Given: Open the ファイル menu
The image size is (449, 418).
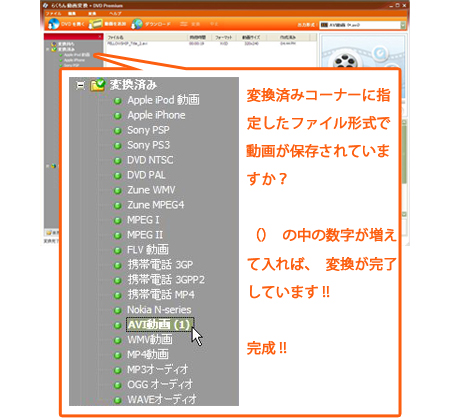Looking at the screenshot, I should click(53, 14).
